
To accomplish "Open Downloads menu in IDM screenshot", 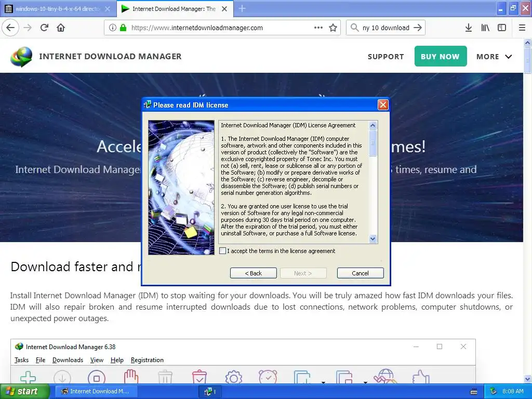I will 68,360.
